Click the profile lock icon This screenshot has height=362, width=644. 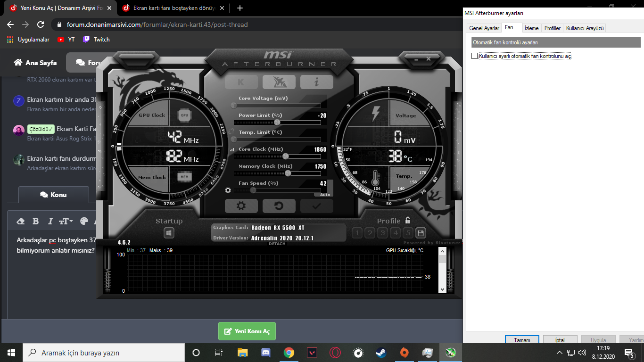[408, 220]
